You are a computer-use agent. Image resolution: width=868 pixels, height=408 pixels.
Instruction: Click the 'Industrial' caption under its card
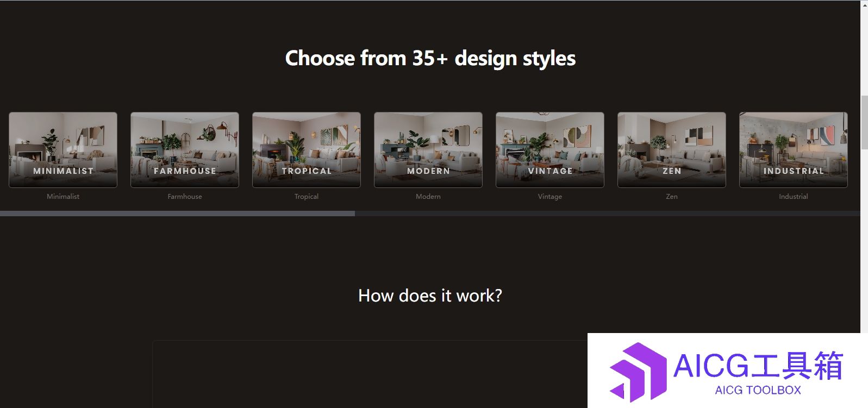[x=794, y=197]
